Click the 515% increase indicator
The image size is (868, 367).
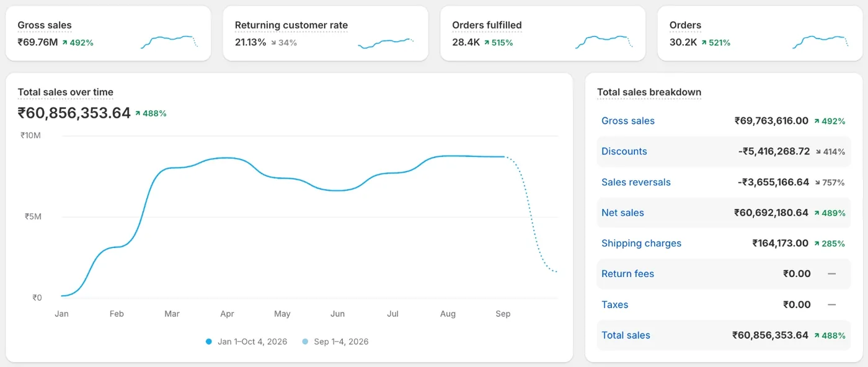point(498,43)
